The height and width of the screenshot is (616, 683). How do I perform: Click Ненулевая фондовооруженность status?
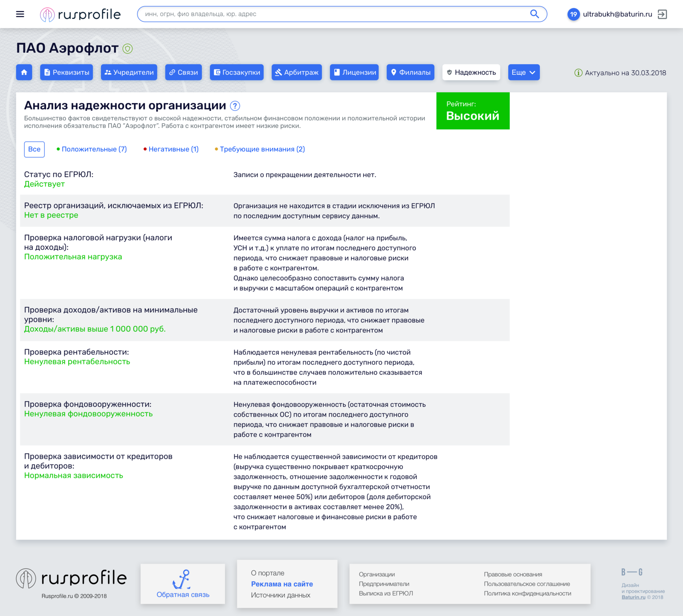[89, 414]
